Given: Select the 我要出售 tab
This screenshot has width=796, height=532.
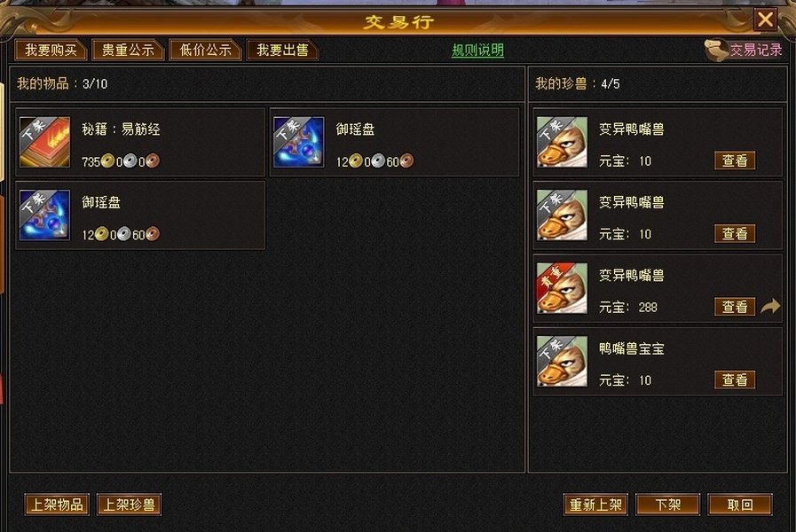Looking at the screenshot, I should (282, 50).
